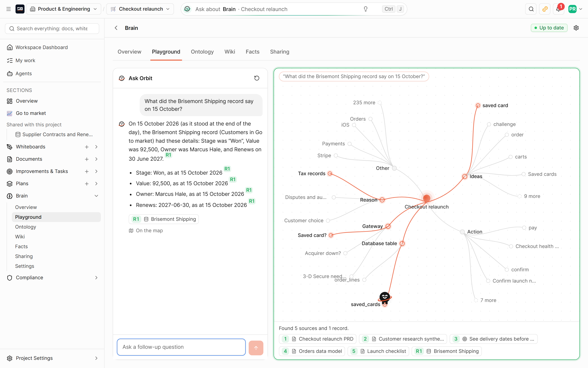Viewport: 588px width, 368px height.
Task: Open Launch checklist source chip
Action: (x=378, y=351)
